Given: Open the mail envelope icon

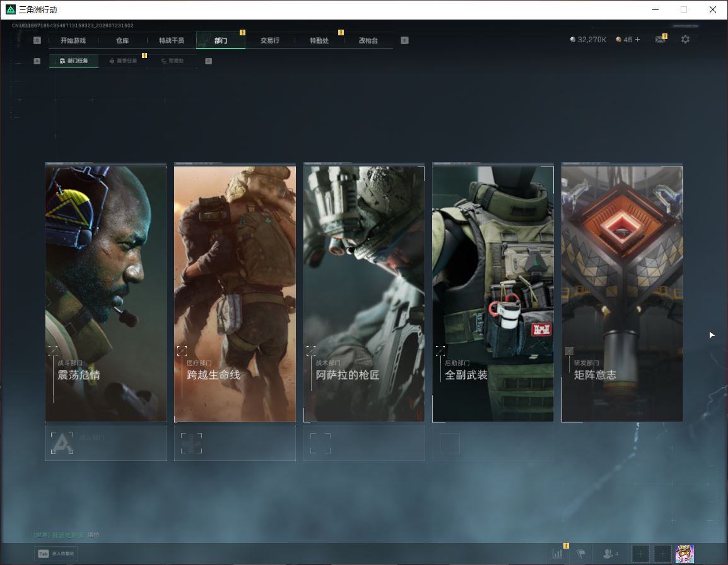Looking at the screenshot, I should pyautogui.click(x=660, y=40).
